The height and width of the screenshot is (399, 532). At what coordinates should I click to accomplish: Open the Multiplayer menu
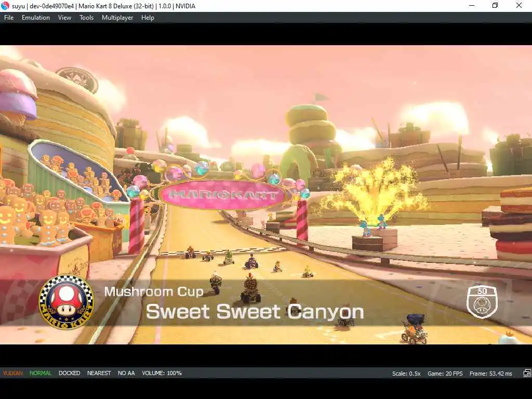tap(117, 18)
